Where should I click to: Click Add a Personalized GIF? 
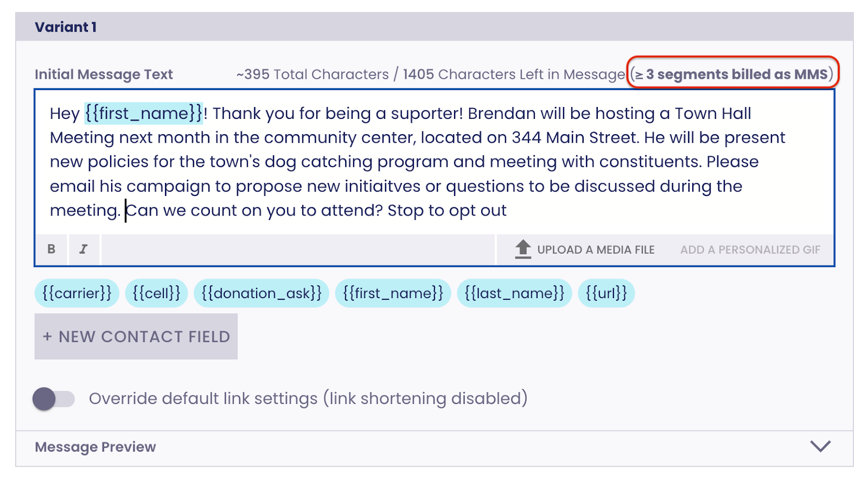pyautogui.click(x=750, y=250)
